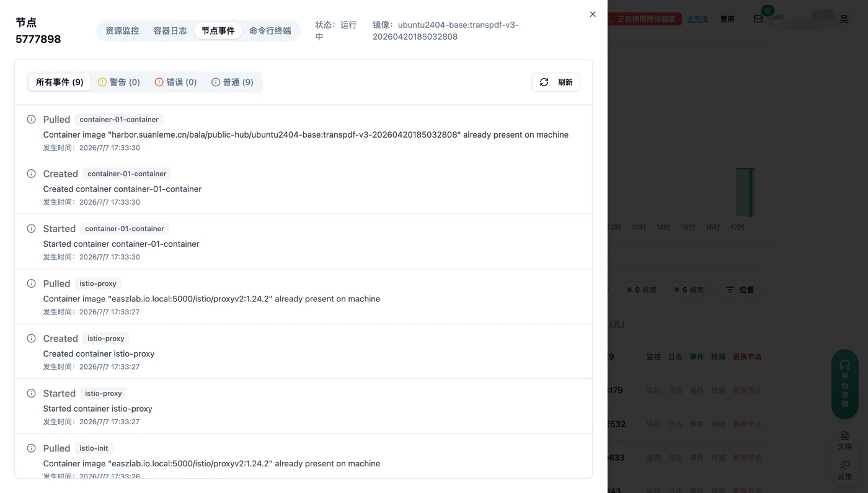This screenshot has height=493, width=868.
Task: Click refresh icon in the 刷新 button
Action: [x=544, y=82]
